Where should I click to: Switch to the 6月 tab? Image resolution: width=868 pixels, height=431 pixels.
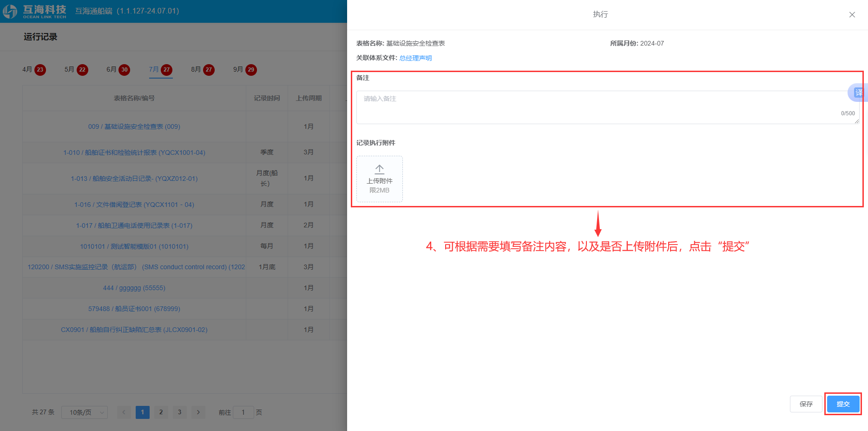[118, 70]
